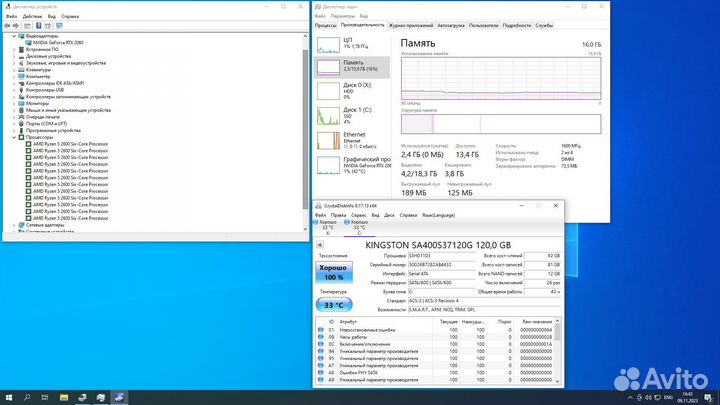This screenshot has height=405, width=720.
Task: Expand the Контроллеры USB node
Action: pos(14,90)
